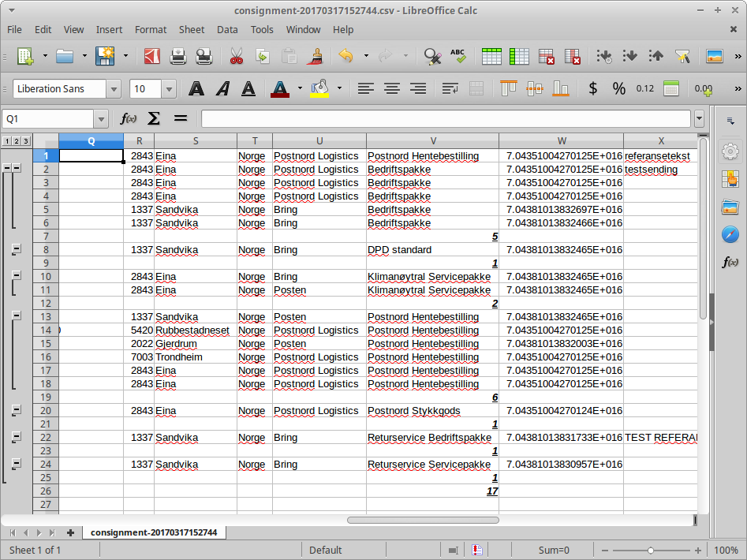Open the Format menu
Image resolution: width=747 pixels, height=560 pixels.
click(x=151, y=29)
